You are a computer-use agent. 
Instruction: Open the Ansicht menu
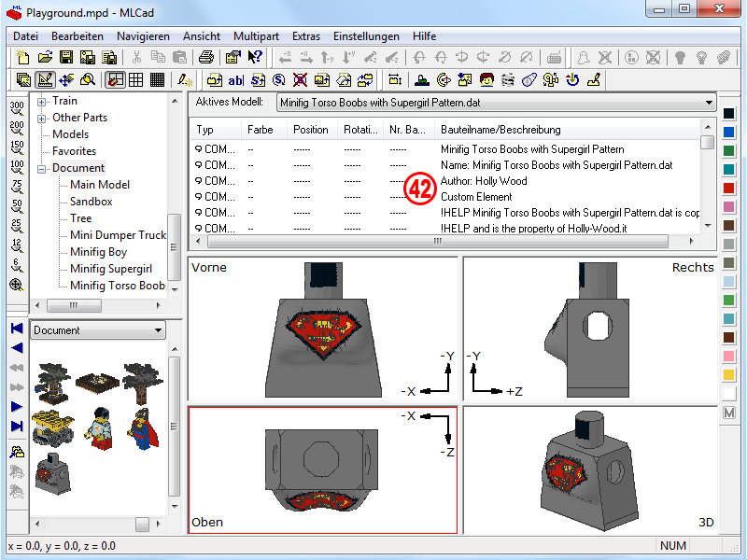(x=202, y=36)
